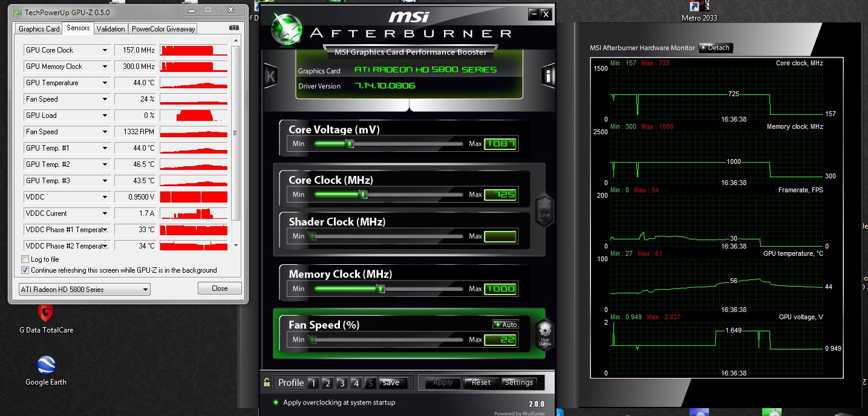Image resolution: width=868 pixels, height=416 pixels.
Task: Open the Google Earth desktop icon
Action: click(x=46, y=371)
